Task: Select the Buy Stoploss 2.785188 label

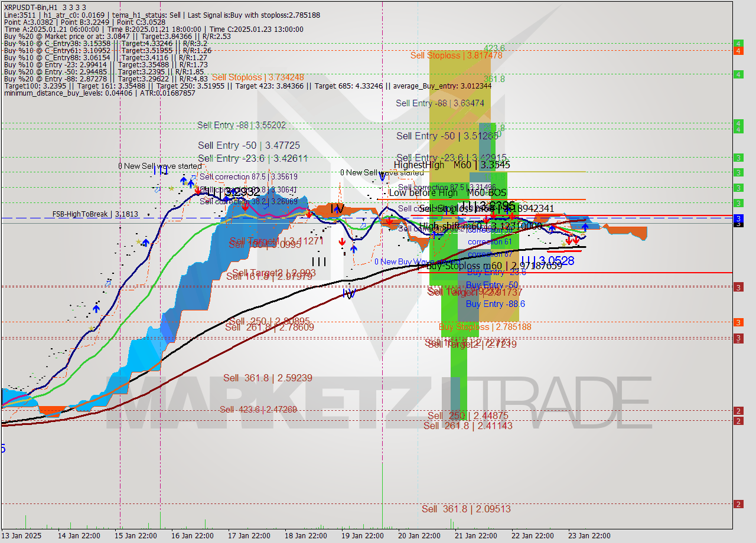Action: 485,327
